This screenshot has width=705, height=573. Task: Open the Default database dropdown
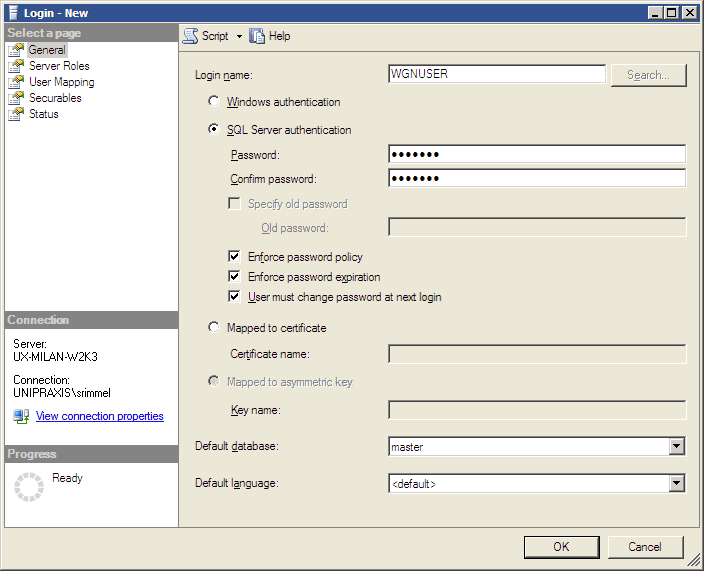677,446
